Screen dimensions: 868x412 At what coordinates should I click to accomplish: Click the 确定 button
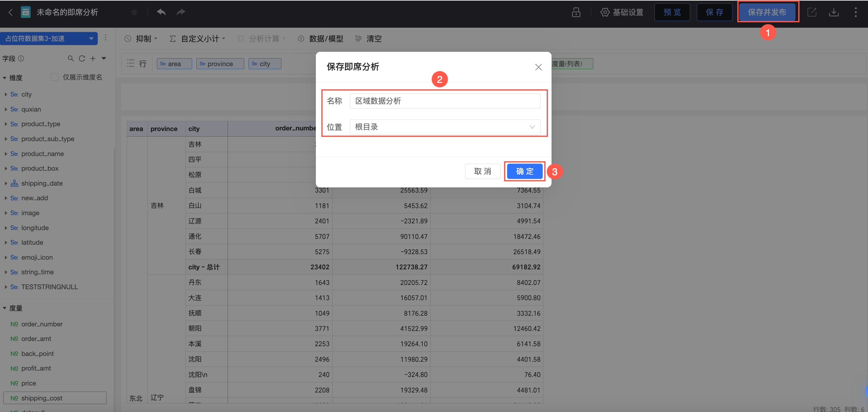pyautogui.click(x=524, y=171)
